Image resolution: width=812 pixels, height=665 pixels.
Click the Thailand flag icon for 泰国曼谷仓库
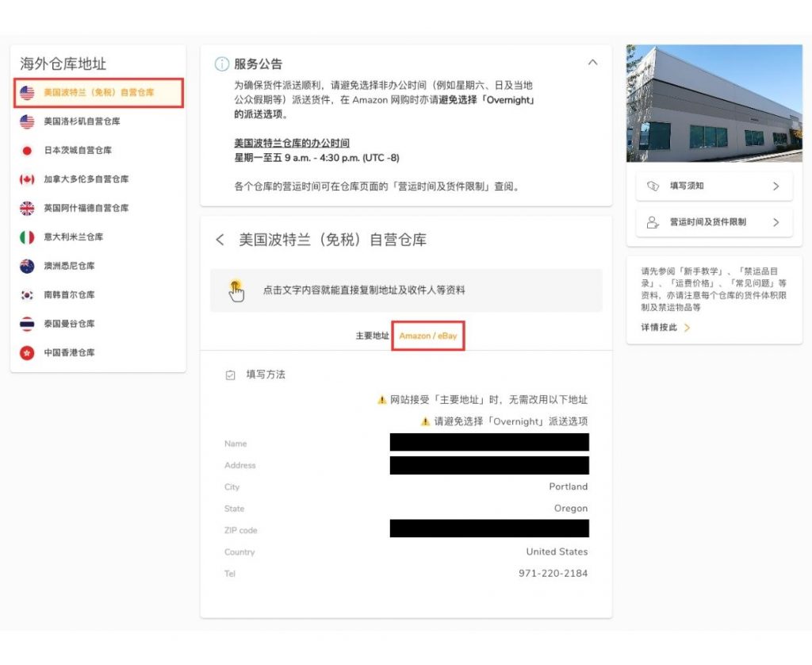[27, 324]
